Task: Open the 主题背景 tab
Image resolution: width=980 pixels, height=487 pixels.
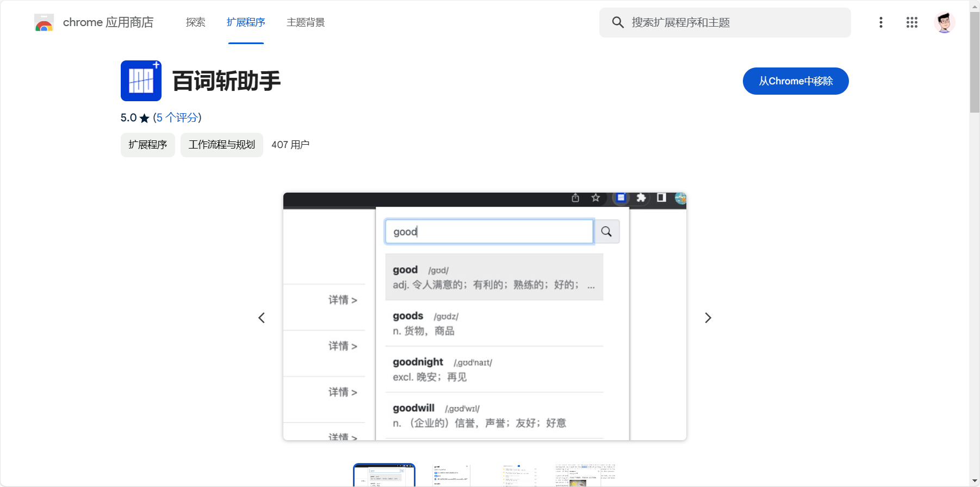Action: 306,22
